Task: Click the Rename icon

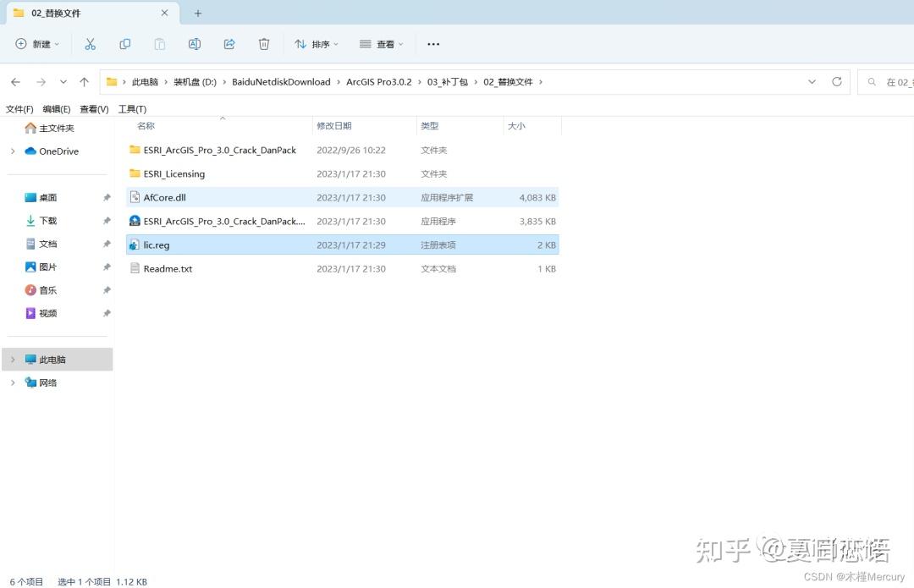Action: coord(194,44)
